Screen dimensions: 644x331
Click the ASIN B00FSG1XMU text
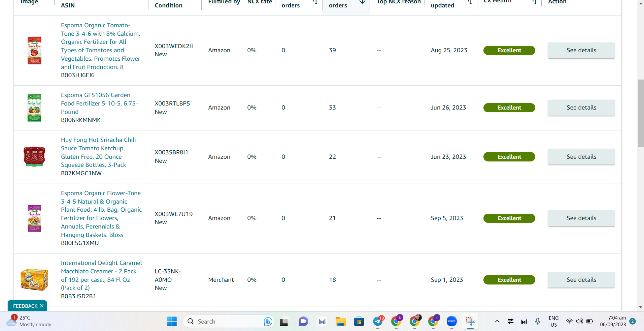pos(80,243)
